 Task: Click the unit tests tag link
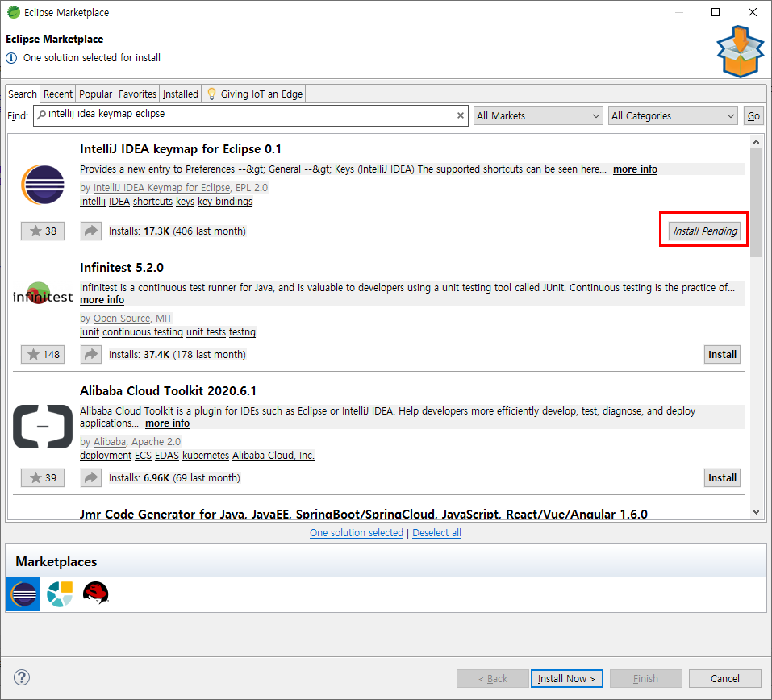click(206, 332)
